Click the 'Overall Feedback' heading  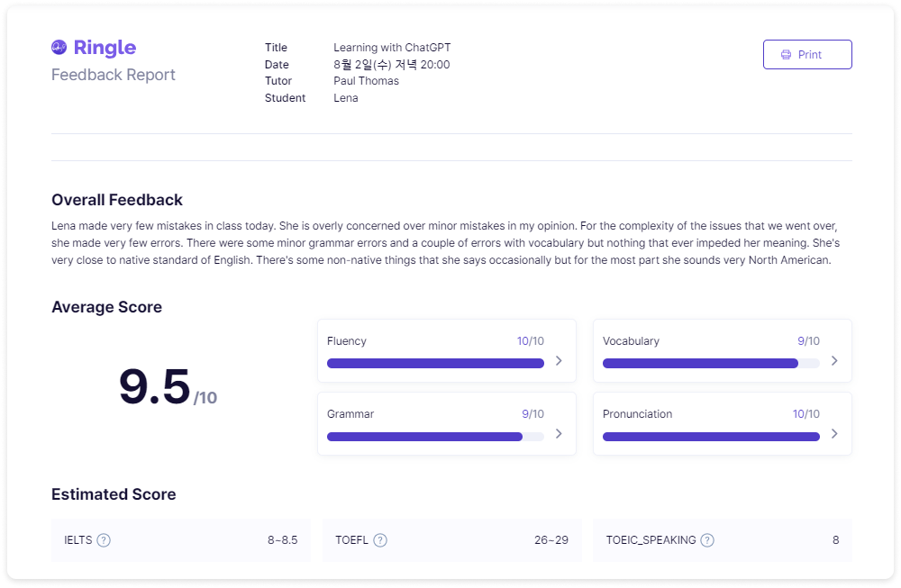coord(117,200)
